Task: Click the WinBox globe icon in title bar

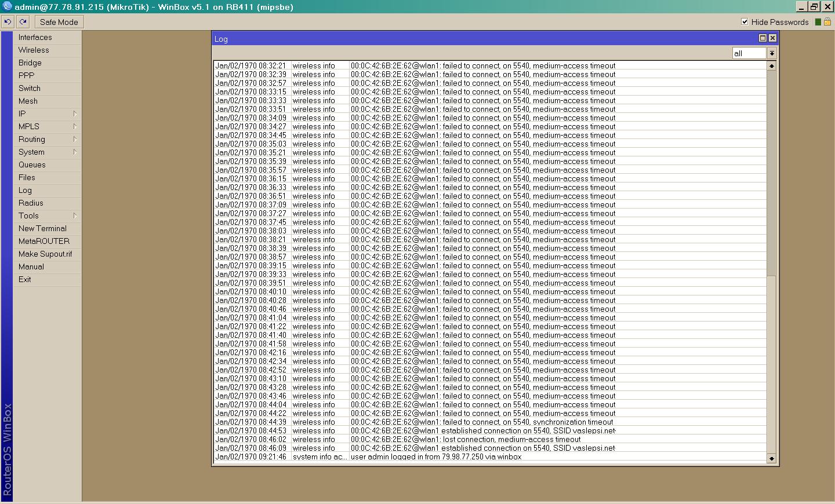Action: (6, 7)
